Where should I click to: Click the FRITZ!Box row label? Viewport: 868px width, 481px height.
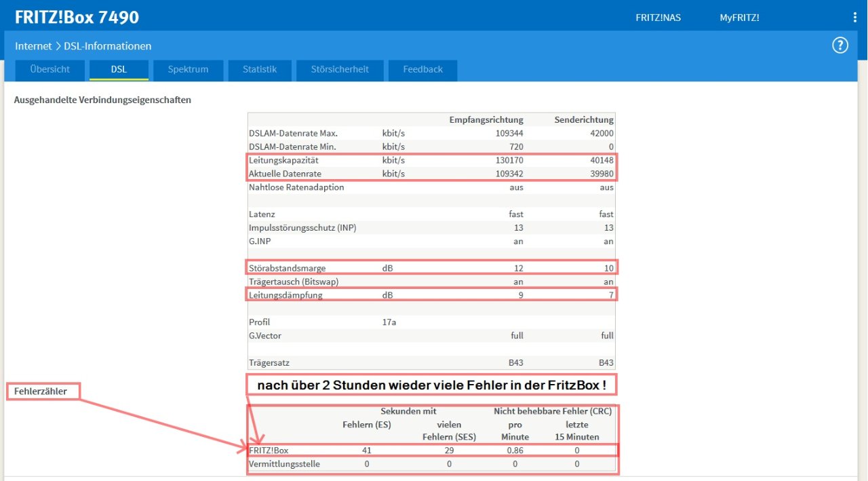pos(269,450)
